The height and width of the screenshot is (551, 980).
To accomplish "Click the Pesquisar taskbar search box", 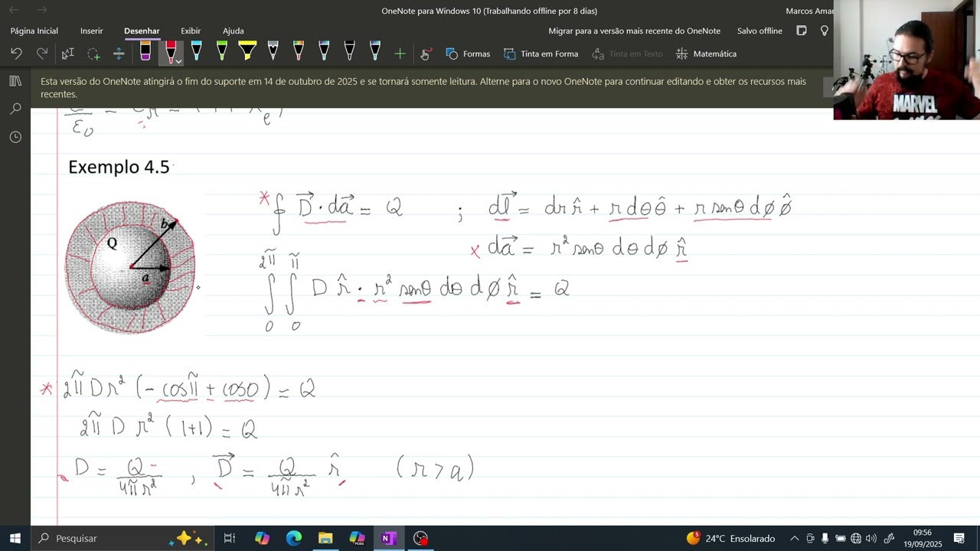I will (x=121, y=538).
